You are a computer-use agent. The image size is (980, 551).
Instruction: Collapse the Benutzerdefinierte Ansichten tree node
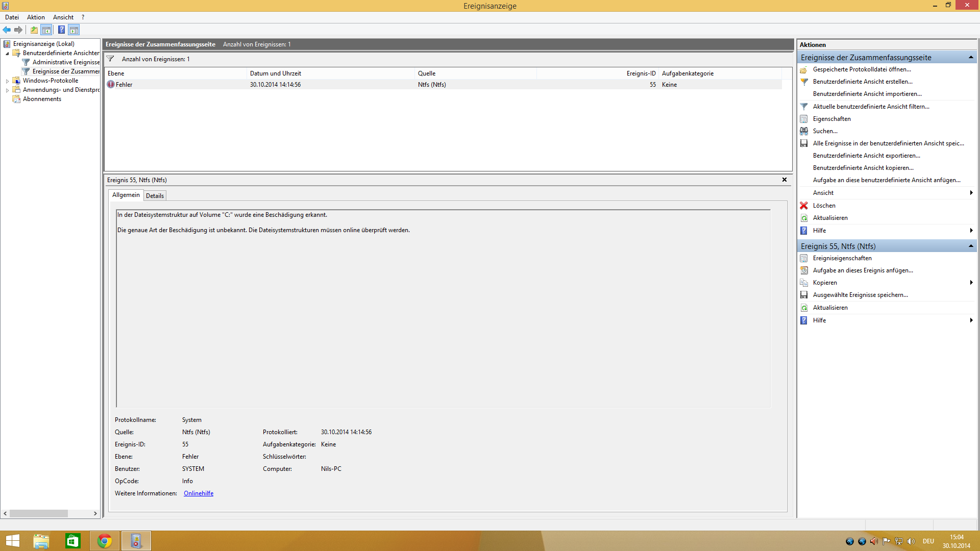pos(7,54)
